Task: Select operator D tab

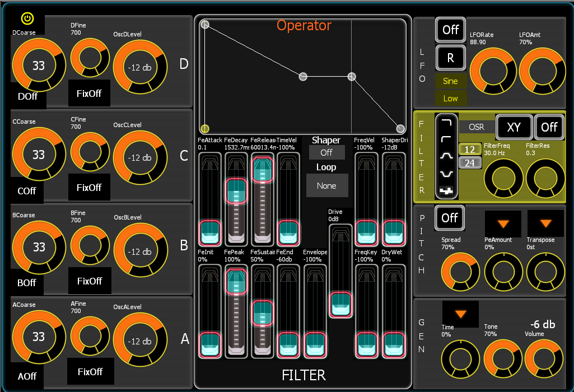Action: [x=184, y=64]
